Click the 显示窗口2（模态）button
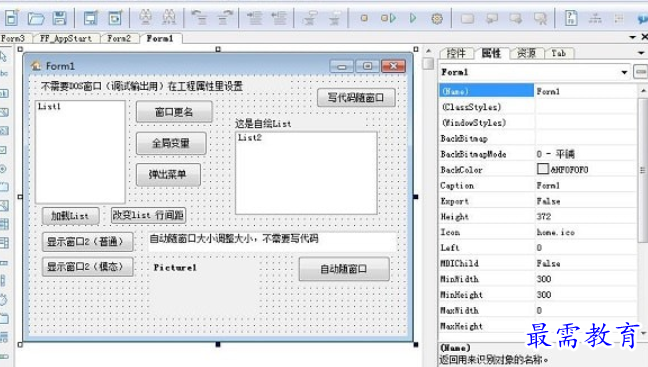This screenshot has width=648, height=367. [x=87, y=267]
